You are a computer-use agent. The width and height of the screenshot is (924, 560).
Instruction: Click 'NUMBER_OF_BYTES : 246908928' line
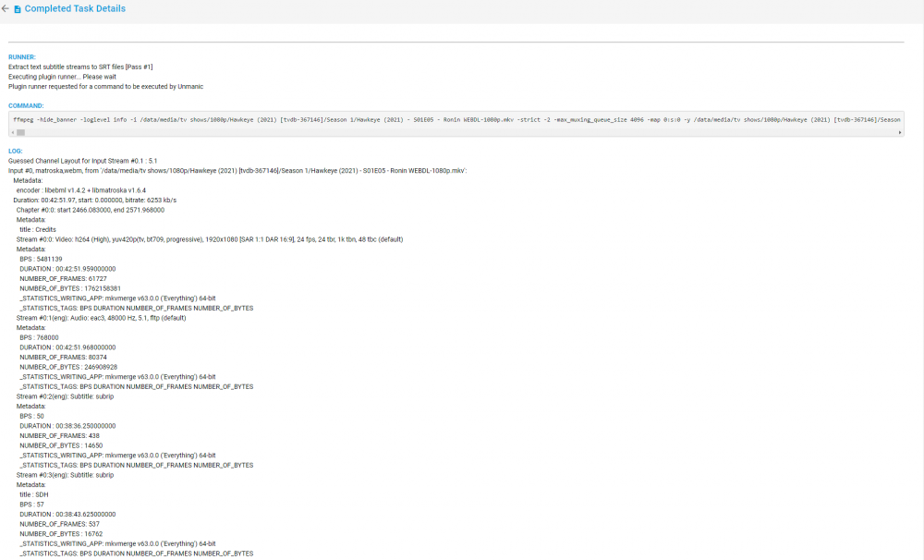[x=68, y=367]
